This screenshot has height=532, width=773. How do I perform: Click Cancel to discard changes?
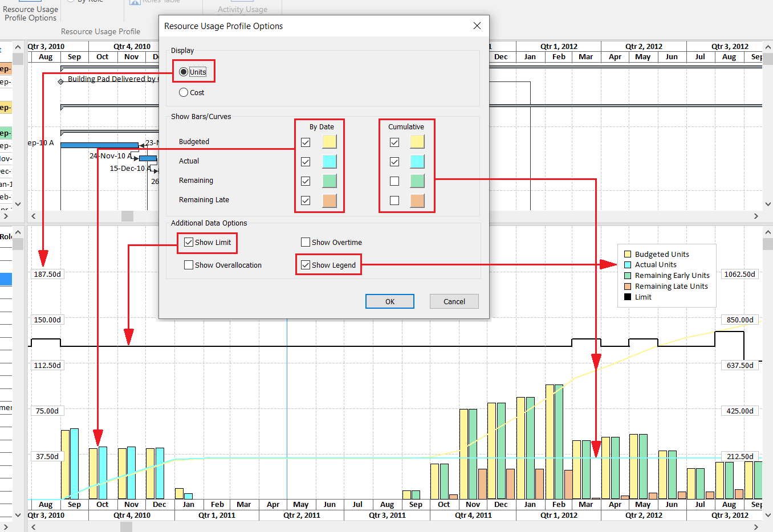coord(454,301)
